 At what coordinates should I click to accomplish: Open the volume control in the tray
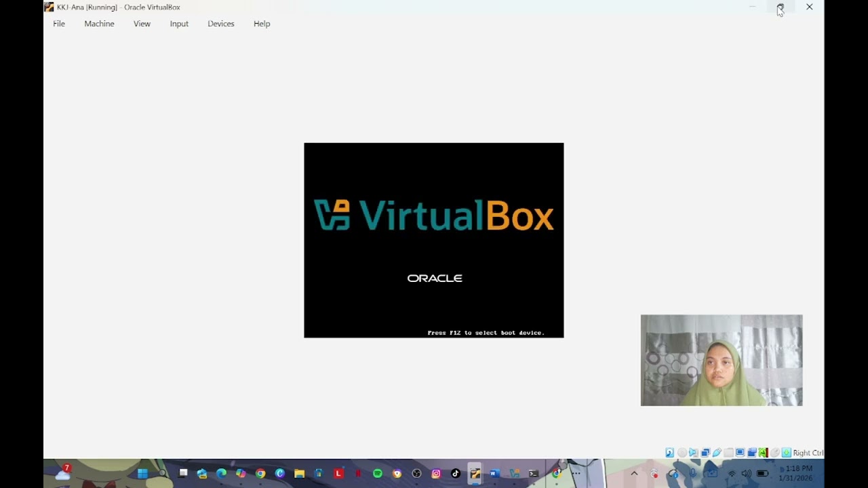click(747, 474)
